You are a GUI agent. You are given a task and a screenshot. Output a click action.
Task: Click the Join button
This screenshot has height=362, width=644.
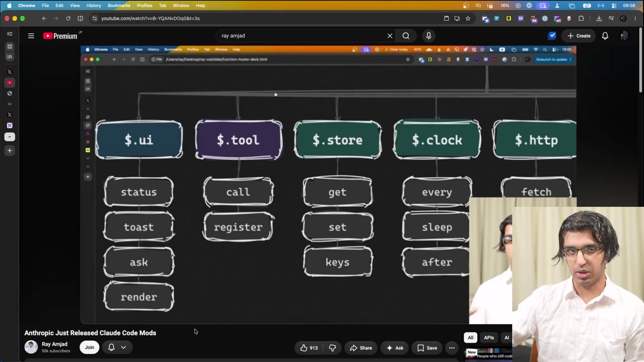89,347
